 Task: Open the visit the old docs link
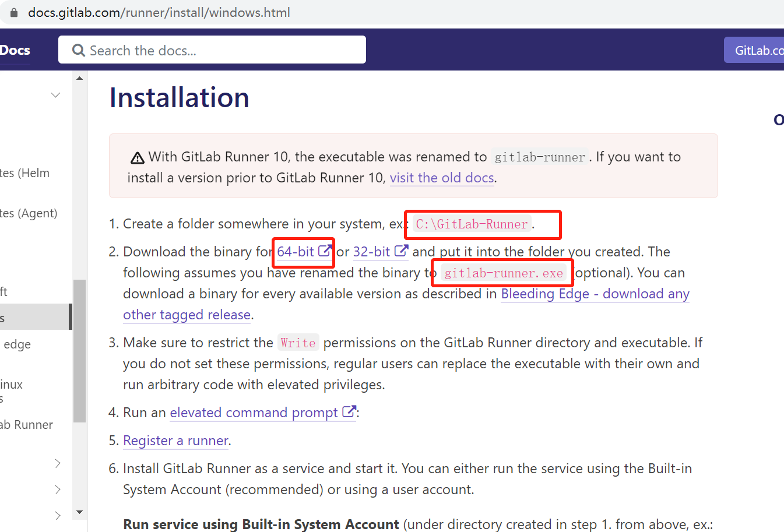442,178
